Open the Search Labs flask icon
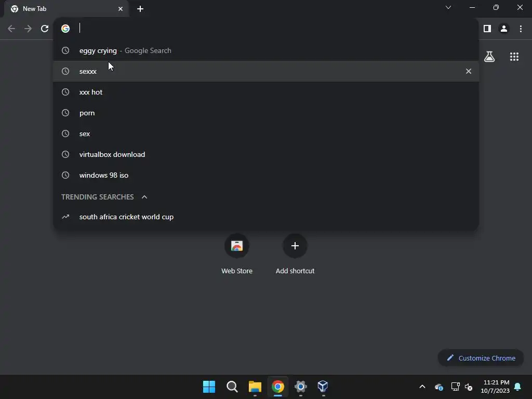Image resolution: width=532 pixels, height=399 pixels. pos(489,57)
